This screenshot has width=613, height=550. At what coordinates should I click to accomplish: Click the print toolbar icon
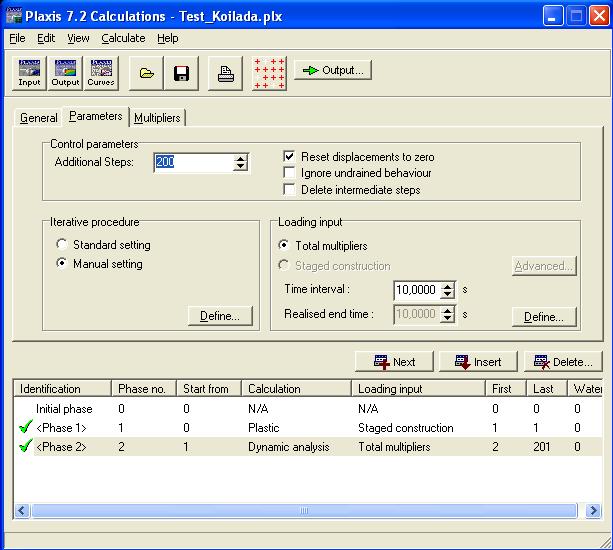point(226,73)
